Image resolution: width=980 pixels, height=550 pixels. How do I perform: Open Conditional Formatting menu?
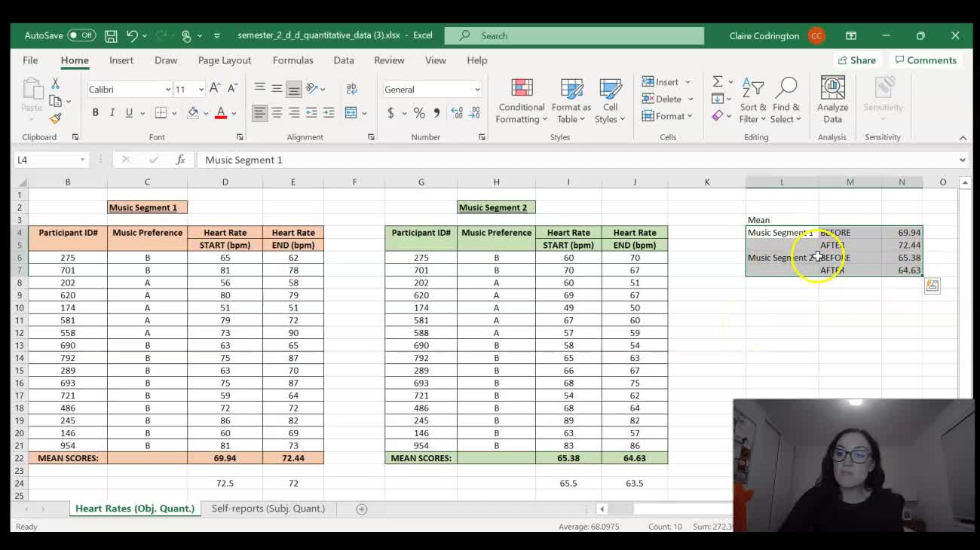tap(522, 101)
